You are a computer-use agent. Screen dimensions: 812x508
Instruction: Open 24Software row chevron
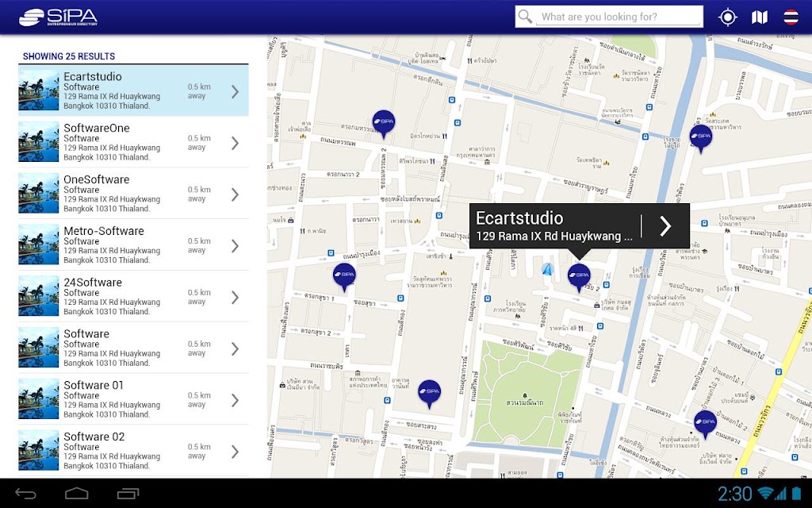pos(235,298)
